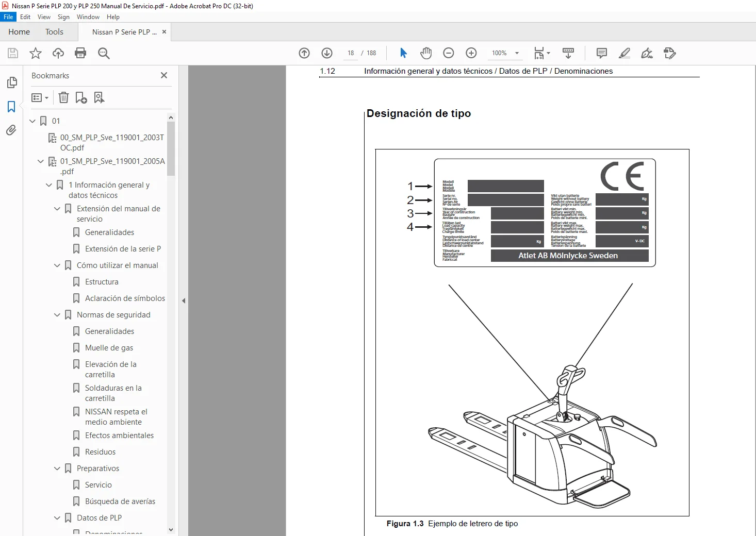756x536 pixels.
Task: Open 00_SM_PLP_Sve_119001_2003TOC.pdf bookmark
Action: [112, 143]
